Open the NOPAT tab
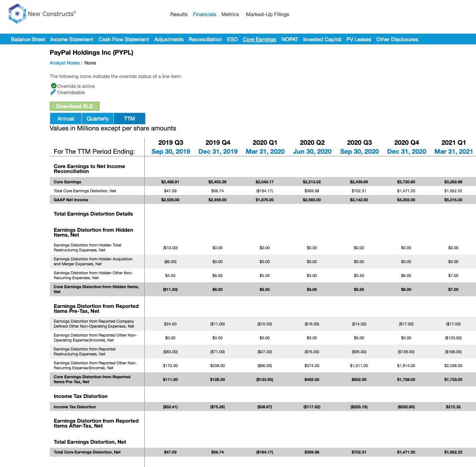Viewport: 476px width, 467px height. point(290,39)
